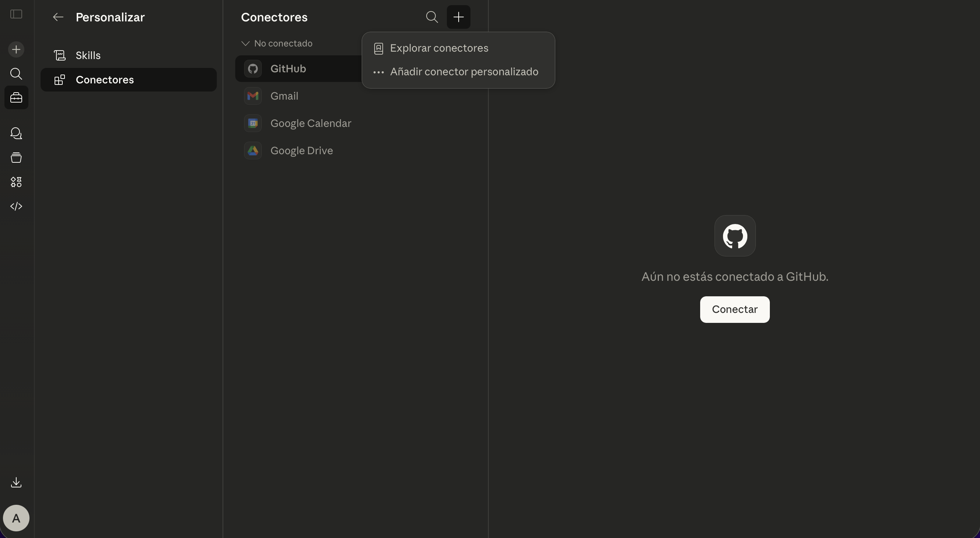
Task: Click the download icon at bottom of sidebar
Action: (16, 482)
